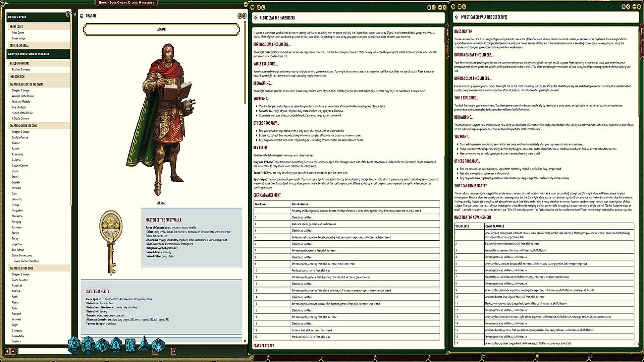Pick up the d6 die
644x362 pixels.
tap(130, 345)
